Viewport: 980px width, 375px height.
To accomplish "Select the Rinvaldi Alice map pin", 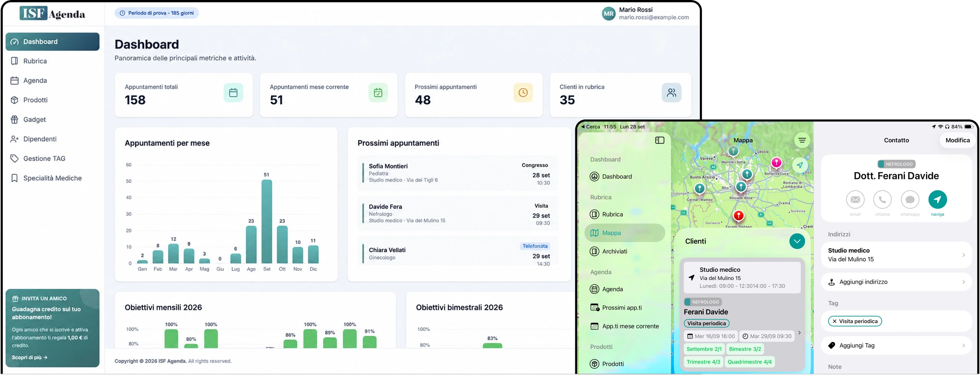I will coord(741,187).
